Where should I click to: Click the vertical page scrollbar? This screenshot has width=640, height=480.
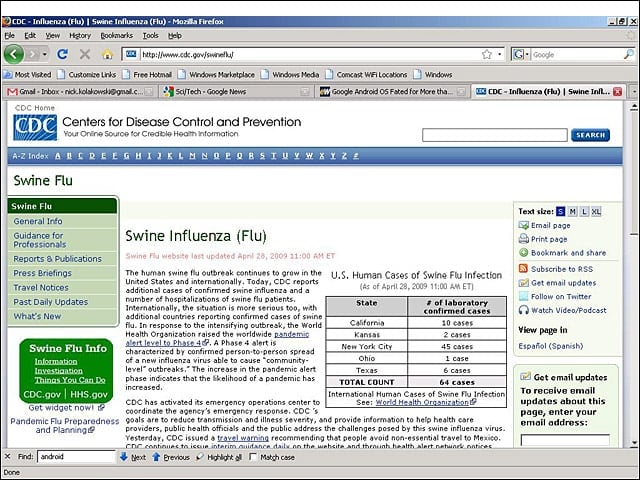point(633,274)
